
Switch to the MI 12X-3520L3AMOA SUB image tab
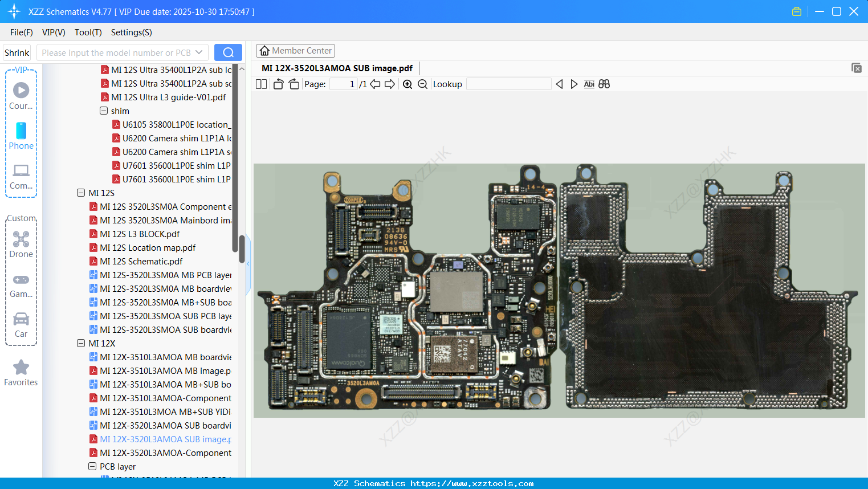click(336, 68)
